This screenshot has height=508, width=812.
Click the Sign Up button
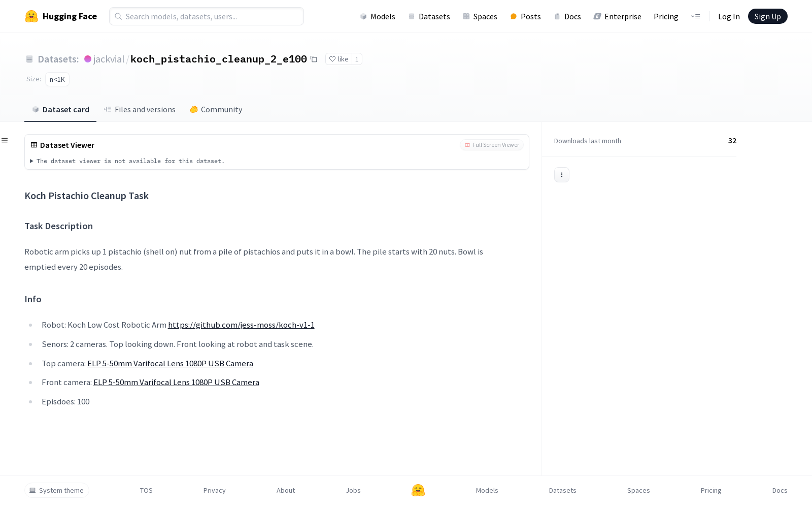(x=768, y=16)
